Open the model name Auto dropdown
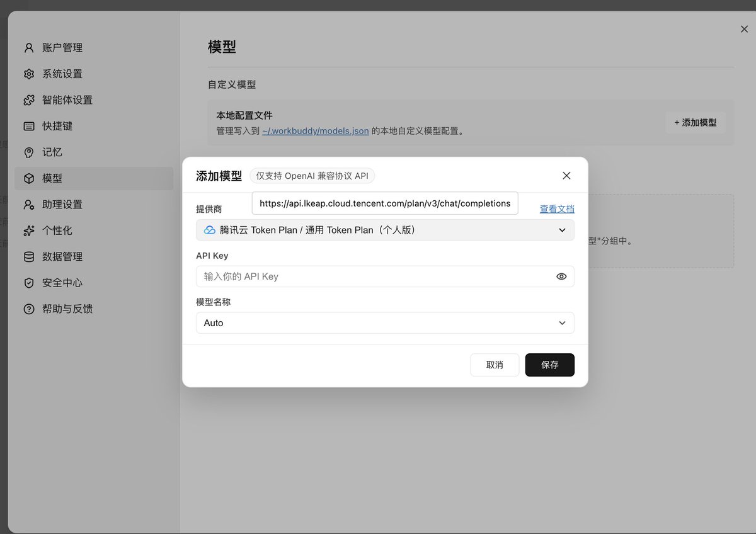This screenshot has height=534, width=756. click(x=385, y=323)
